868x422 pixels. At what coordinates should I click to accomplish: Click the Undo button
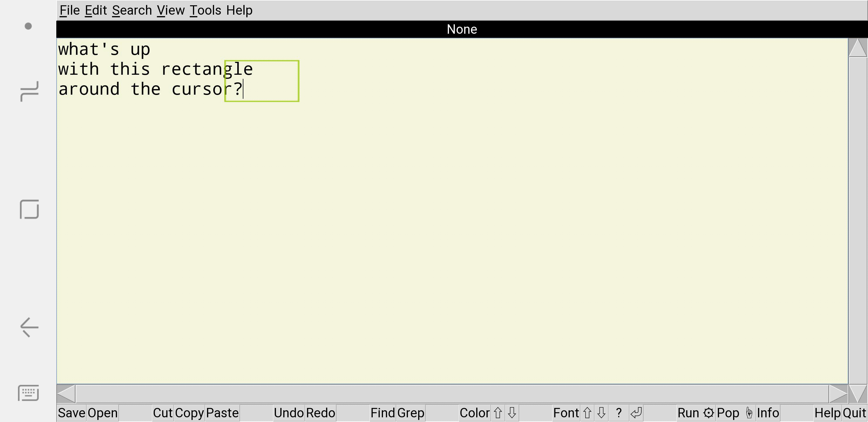pos(289,413)
